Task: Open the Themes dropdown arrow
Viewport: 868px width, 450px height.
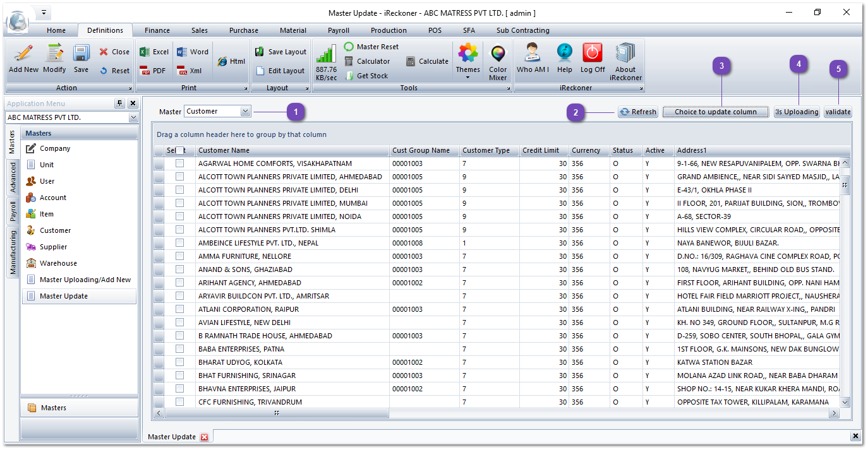Action: coord(468,77)
